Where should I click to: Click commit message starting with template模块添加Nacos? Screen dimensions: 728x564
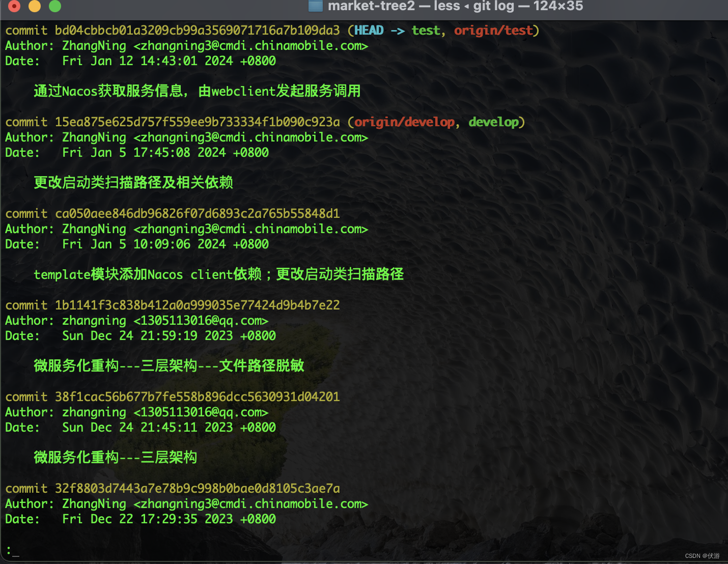point(219,274)
